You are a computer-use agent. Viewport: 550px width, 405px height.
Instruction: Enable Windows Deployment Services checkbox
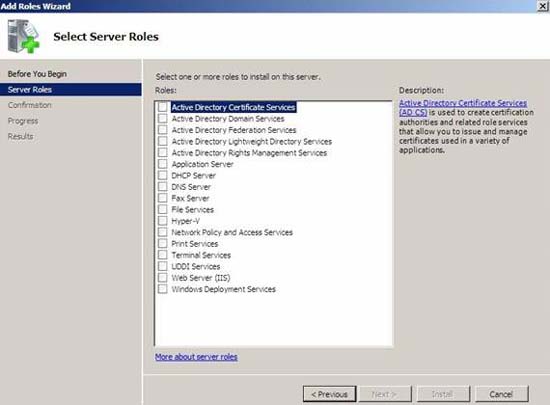coord(162,289)
